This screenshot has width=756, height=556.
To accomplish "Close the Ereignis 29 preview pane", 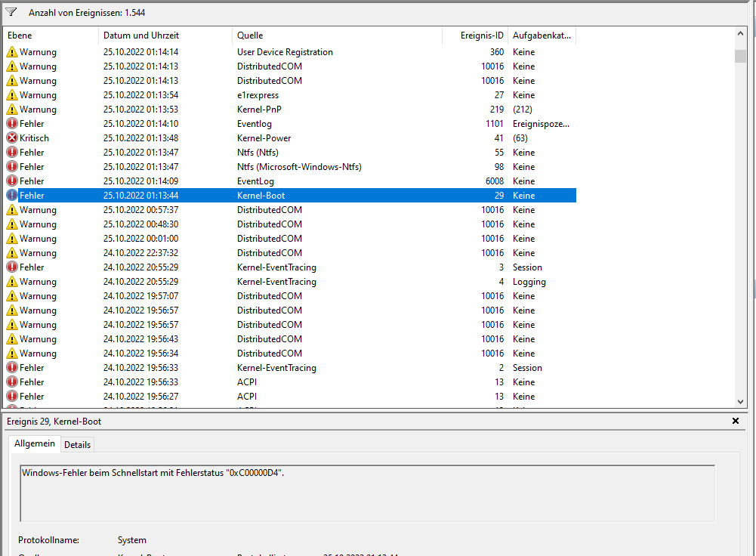I will (736, 421).
